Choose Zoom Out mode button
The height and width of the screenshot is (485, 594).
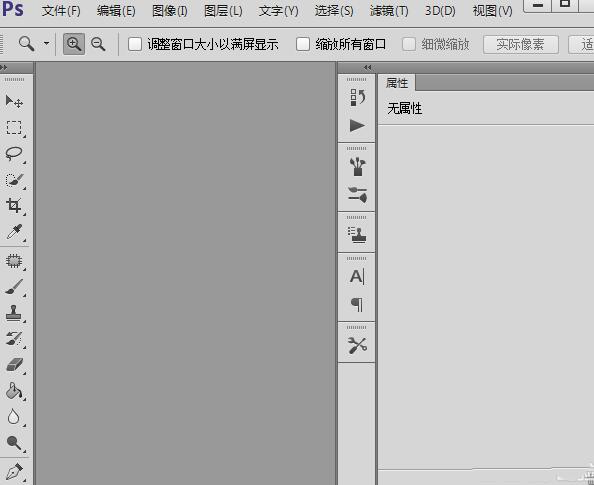coord(98,44)
